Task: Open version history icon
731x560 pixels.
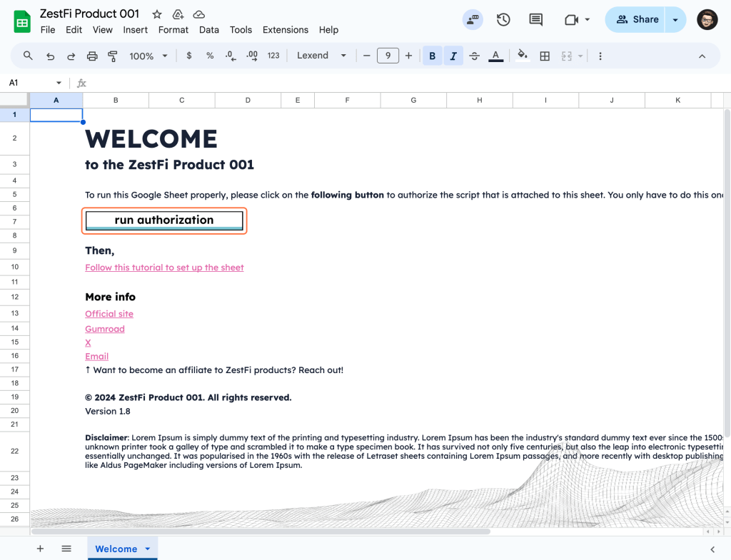Action: [503, 20]
